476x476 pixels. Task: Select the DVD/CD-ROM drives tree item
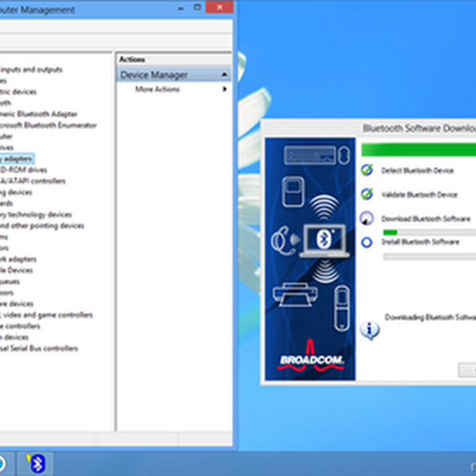click(23, 170)
